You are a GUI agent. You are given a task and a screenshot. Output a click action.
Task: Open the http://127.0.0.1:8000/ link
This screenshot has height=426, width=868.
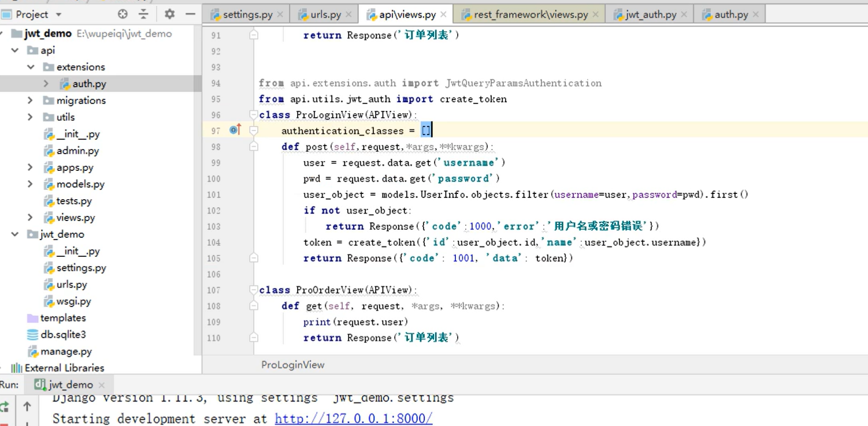click(x=353, y=418)
